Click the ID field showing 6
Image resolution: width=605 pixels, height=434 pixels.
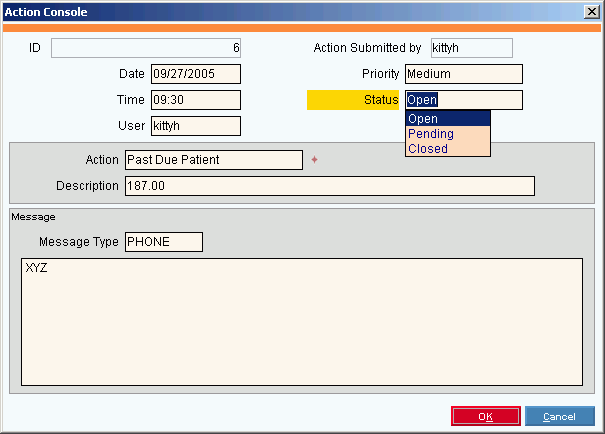click(146, 48)
